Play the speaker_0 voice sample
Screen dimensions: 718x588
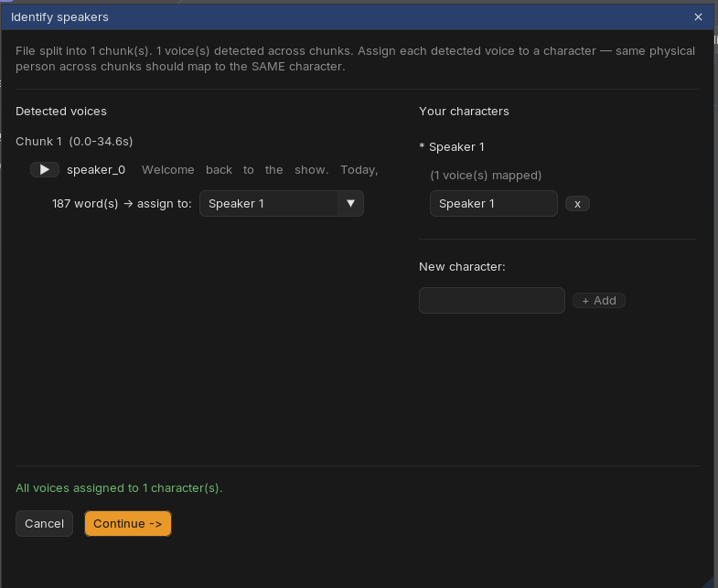[x=45, y=170]
